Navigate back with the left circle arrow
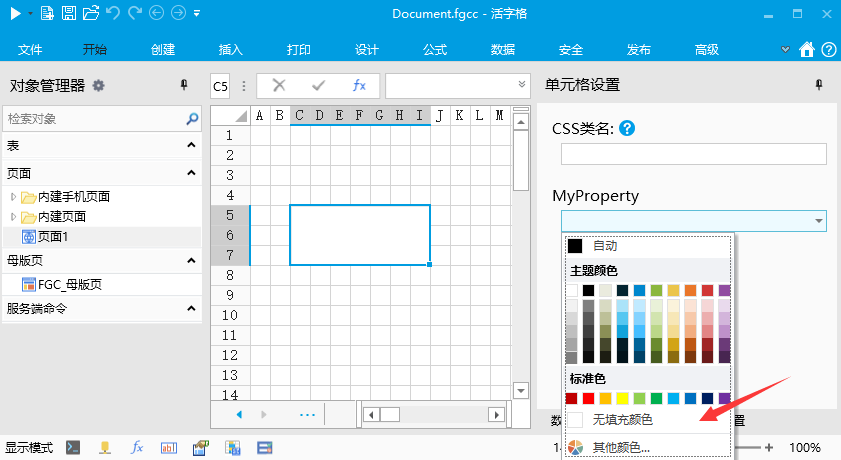Image resolution: width=841 pixels, height=460 pixels. coord(157,13)
